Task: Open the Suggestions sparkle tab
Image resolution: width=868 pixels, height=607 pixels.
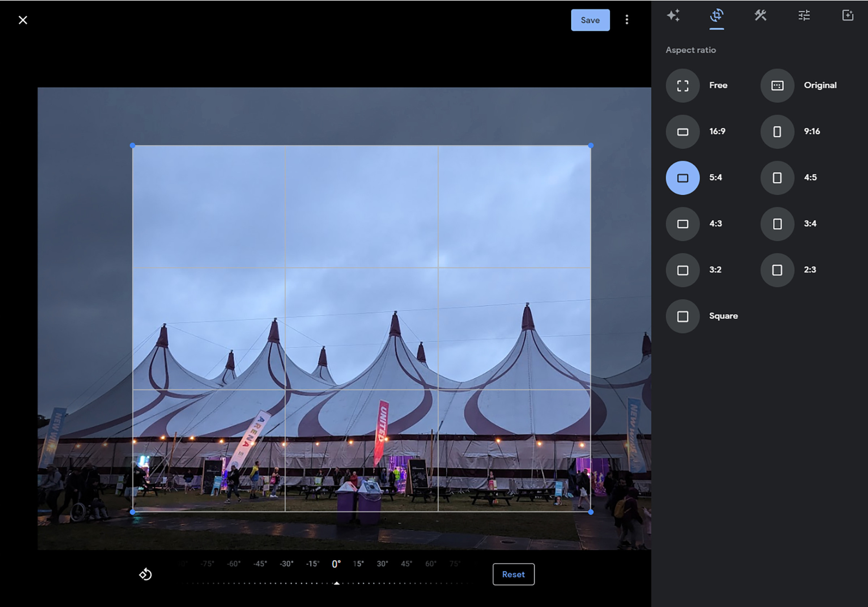Action: coord(673,16)
